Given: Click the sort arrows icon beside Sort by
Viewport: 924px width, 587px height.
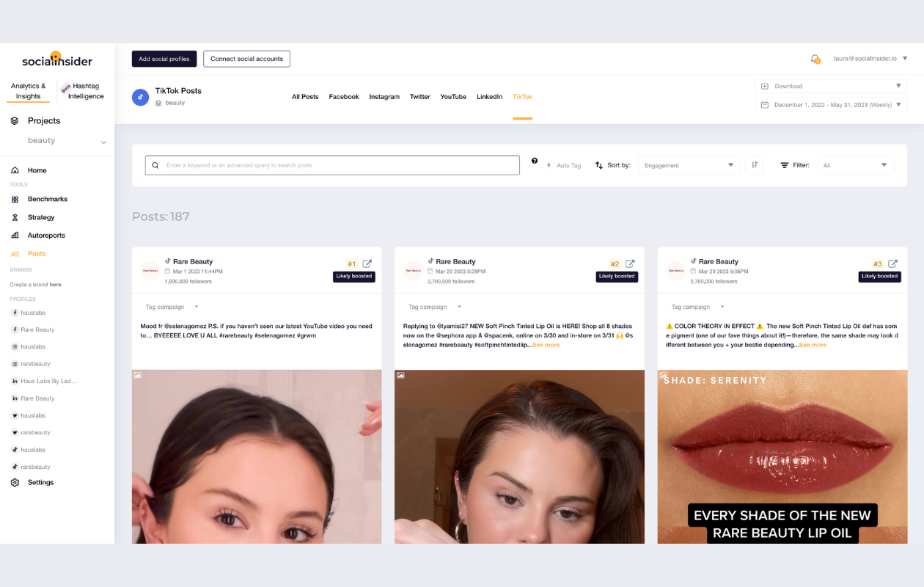Looking at the screenshot, I should tap(599, 165).
